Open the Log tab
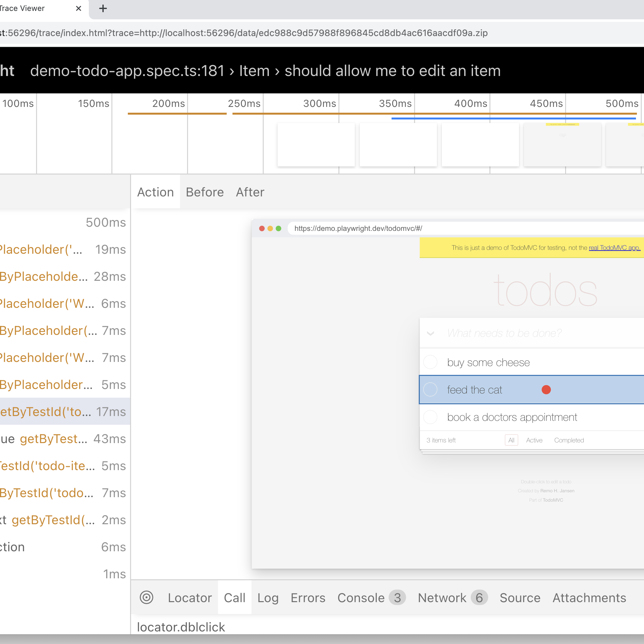644x644 pixels. tap(268, 597)
